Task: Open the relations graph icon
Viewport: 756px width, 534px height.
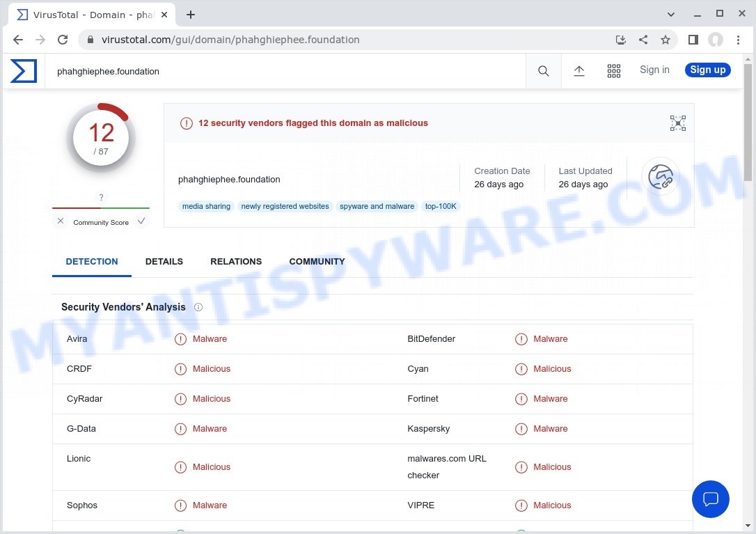Action: point(678,123)
